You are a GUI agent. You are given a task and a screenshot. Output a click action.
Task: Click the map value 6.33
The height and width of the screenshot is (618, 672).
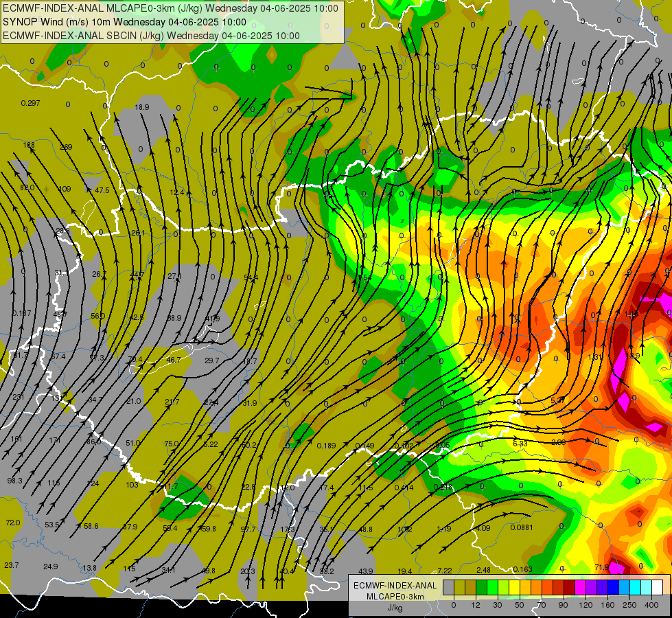tap(520, 444)
